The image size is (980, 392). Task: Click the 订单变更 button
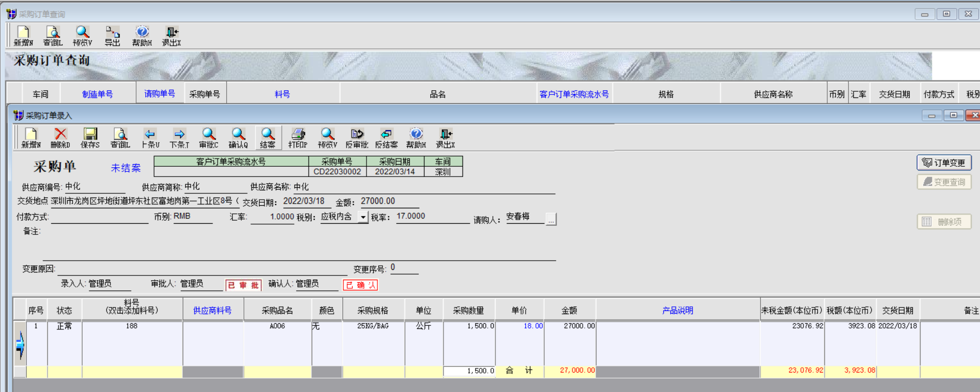coord(944,163)
